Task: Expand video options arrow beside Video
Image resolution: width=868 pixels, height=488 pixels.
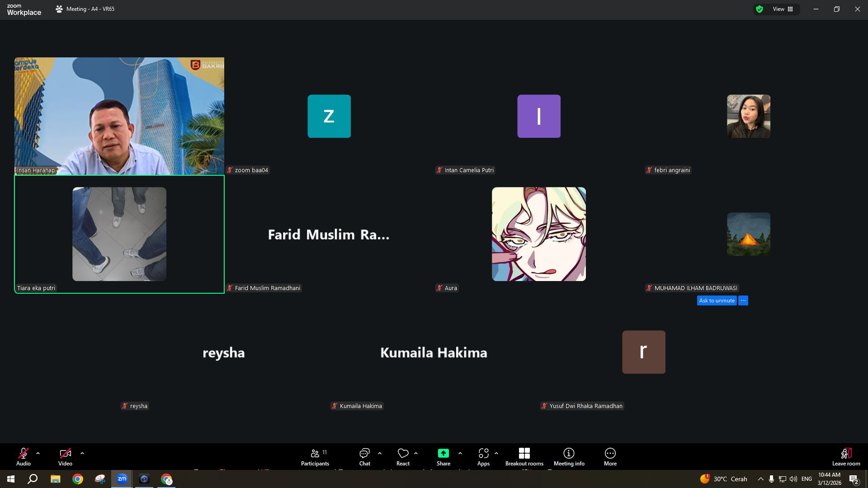Action: 82,453
